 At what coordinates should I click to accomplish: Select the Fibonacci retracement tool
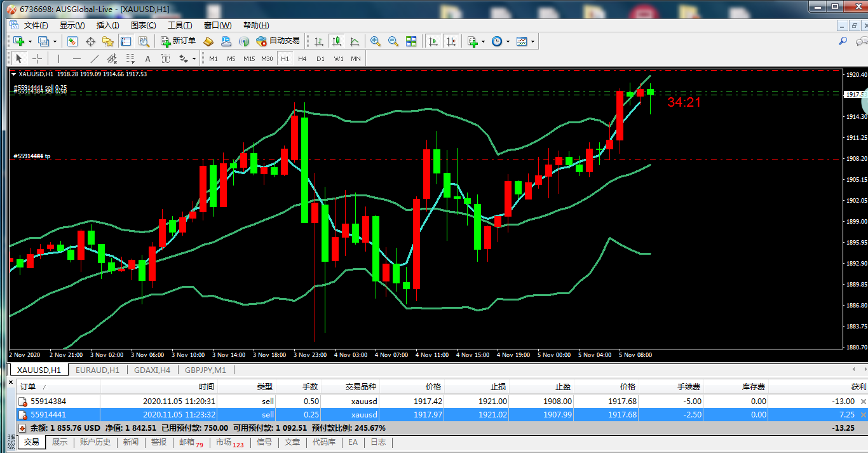(130, 58)
